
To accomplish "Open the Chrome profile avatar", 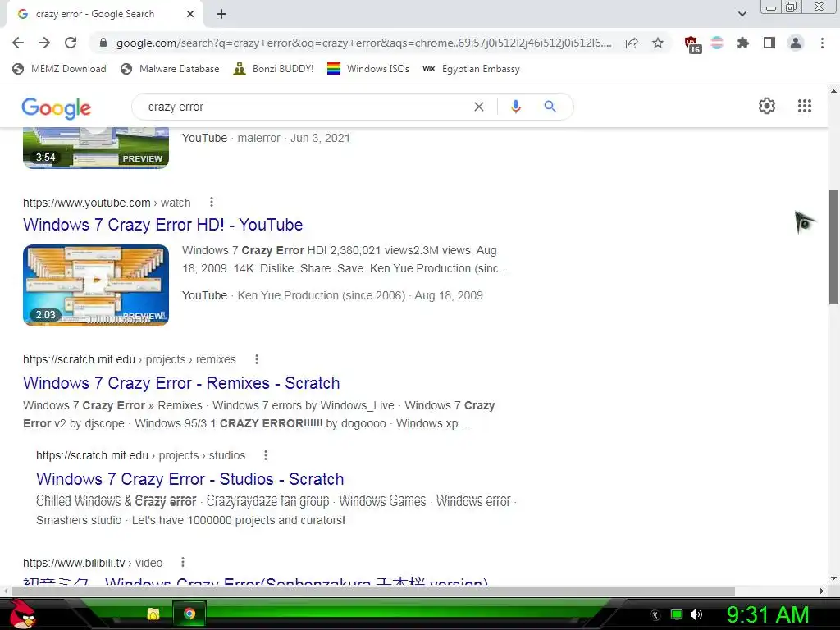I will pos(796,43).
